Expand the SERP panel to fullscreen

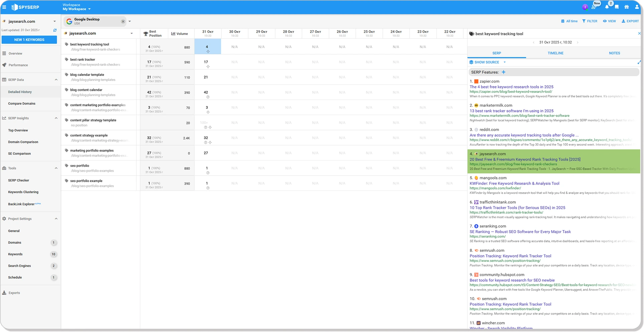[639, 62]
